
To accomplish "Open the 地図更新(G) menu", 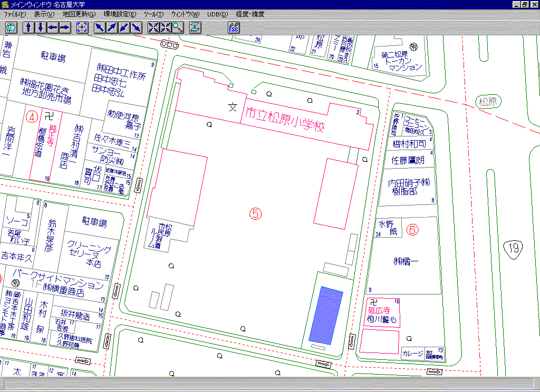I will coord(79,14).
